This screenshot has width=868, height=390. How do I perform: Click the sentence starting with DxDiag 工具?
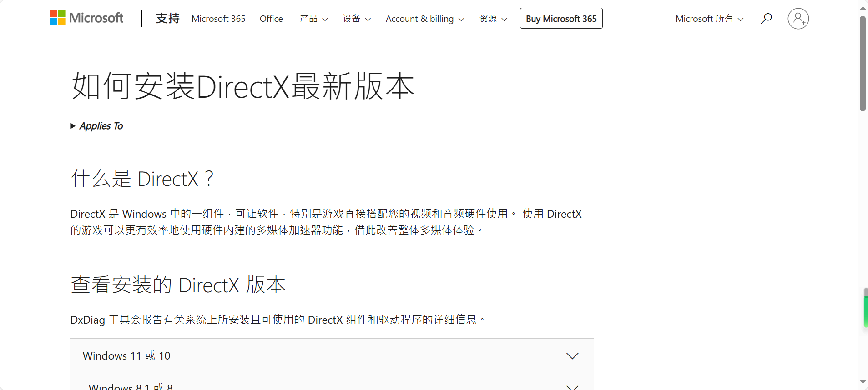pos(278,320)
